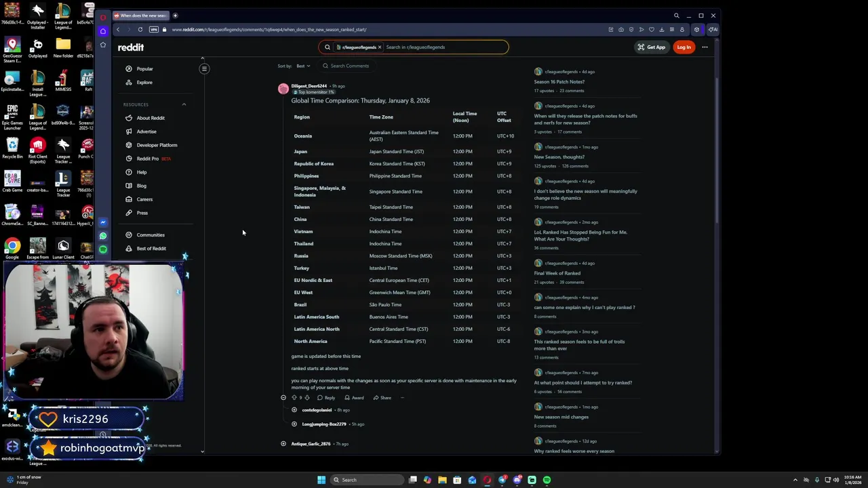
Task: Open Spotify from taskbar
Action: coord(547,480)
